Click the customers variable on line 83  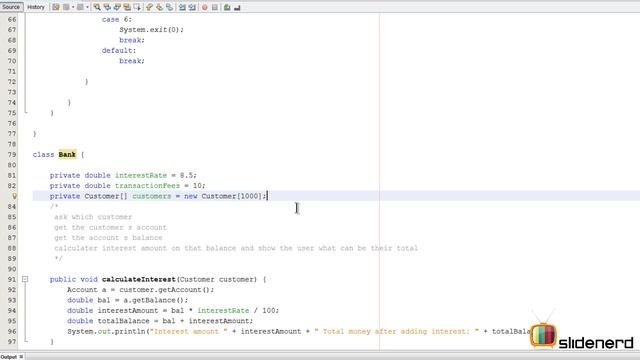pyautogui.click(x=151, y=196)
